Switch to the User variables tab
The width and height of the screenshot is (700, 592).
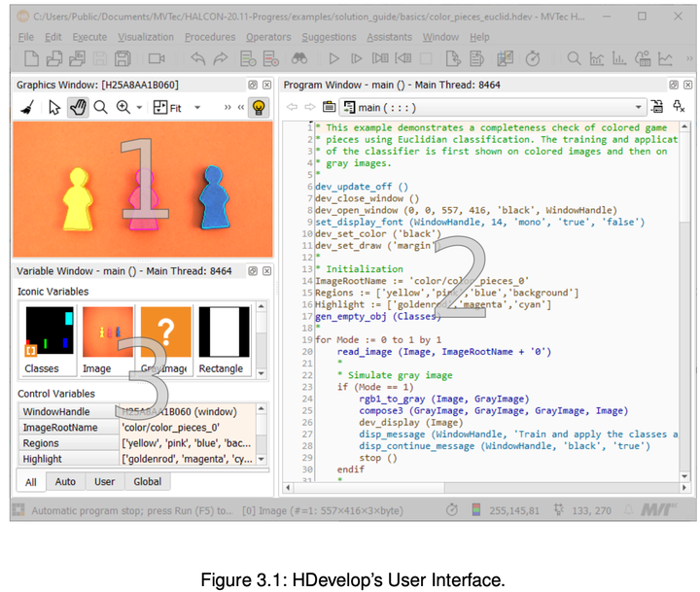coord(103,481)
